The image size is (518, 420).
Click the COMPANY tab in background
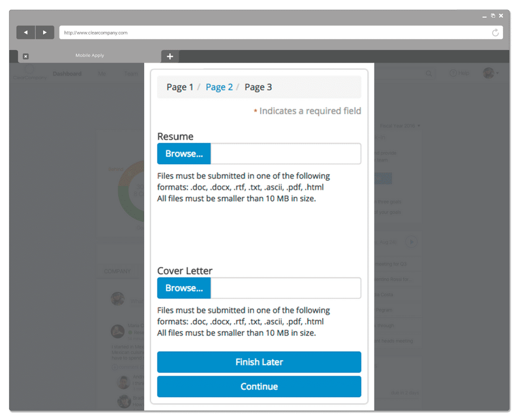[117, 272]
